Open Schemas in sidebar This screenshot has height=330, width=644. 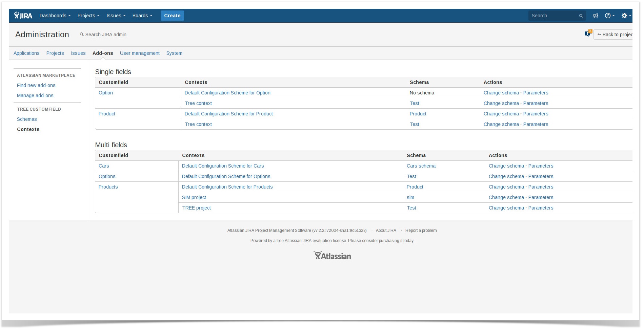coord(27,119)
